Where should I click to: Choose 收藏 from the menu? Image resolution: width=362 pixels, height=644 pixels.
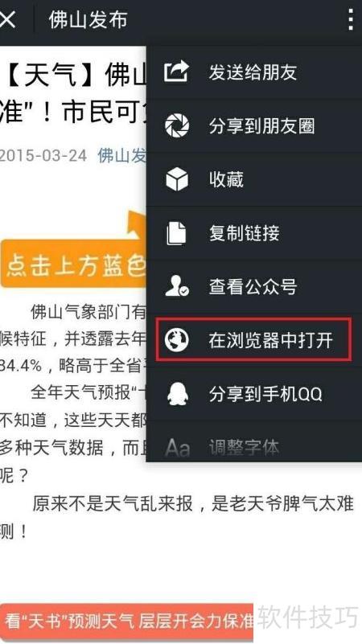254,179
